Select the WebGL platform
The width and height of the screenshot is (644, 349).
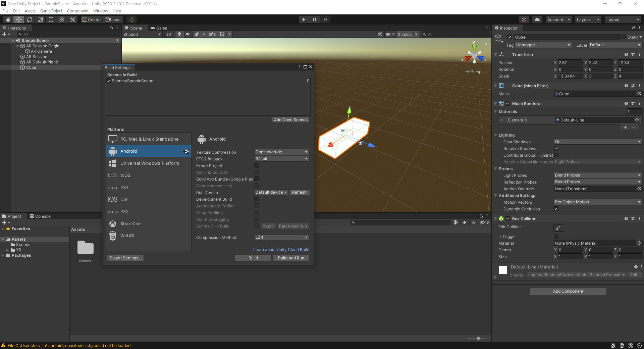[149, 236]
